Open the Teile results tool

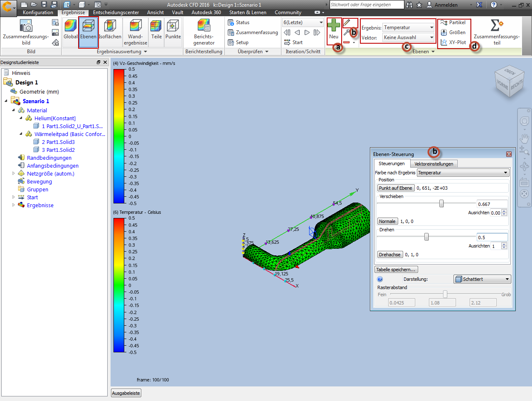coord(156,29)
